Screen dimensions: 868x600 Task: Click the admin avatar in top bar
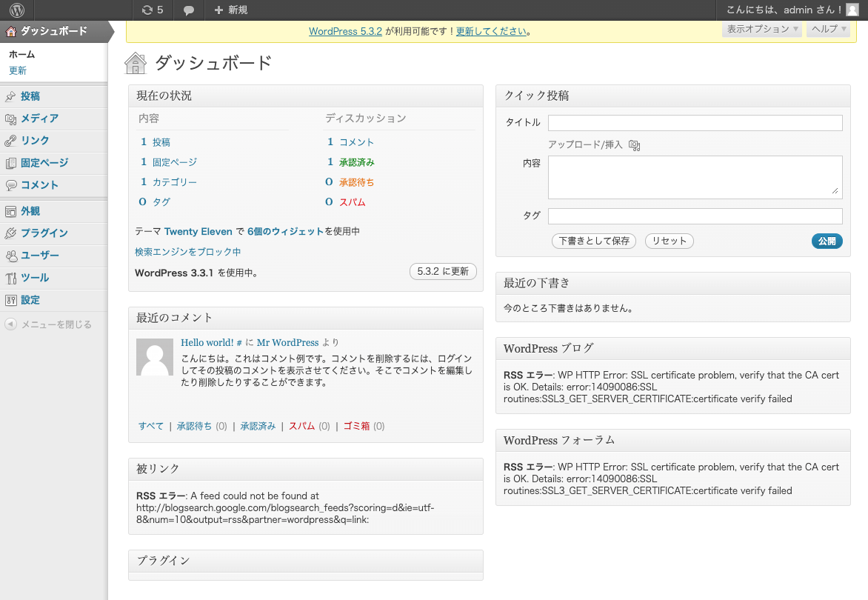click(852, 10)
